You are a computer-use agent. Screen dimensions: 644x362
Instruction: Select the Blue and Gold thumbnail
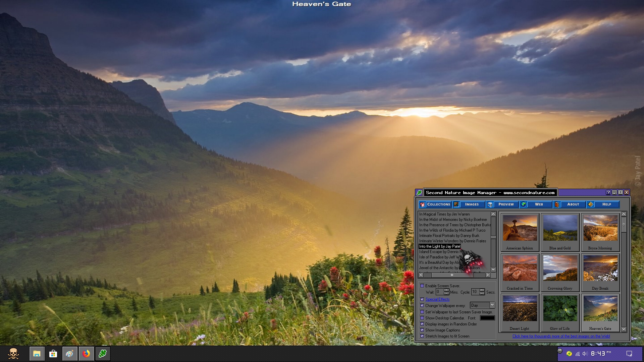click(560, 232)
